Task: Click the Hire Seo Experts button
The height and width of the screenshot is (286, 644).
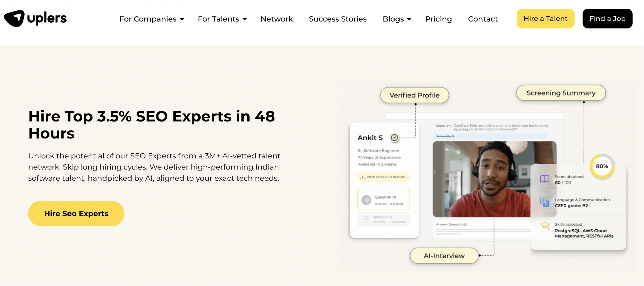Action: click(76, 213)
